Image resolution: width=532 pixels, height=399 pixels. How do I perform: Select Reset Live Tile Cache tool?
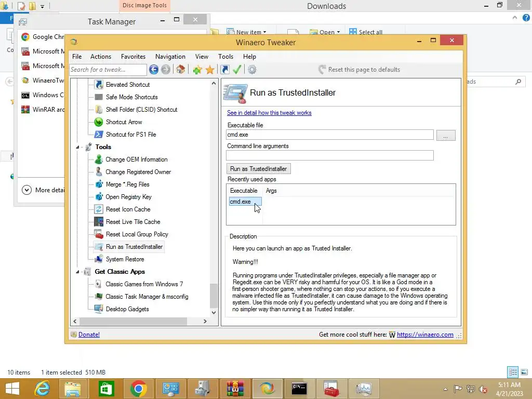click(133, 222)
